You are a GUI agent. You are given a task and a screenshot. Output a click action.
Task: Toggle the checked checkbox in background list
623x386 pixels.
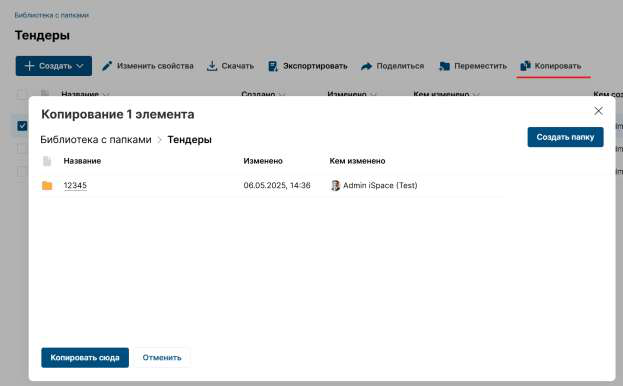(22, 126)
